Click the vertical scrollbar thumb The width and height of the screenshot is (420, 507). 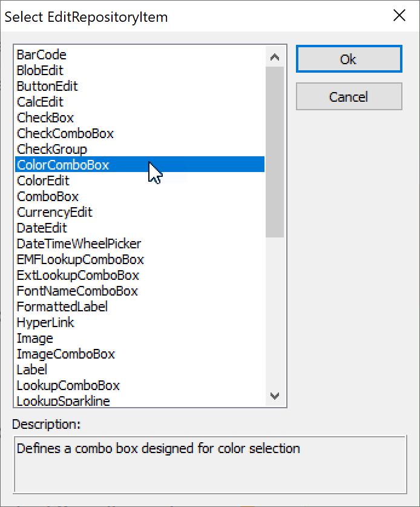point(275,151)
